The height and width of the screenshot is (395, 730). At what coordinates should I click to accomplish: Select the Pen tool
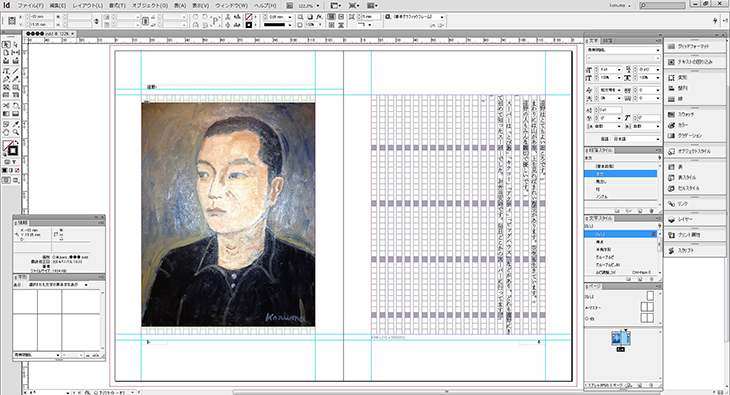(6, 79)
